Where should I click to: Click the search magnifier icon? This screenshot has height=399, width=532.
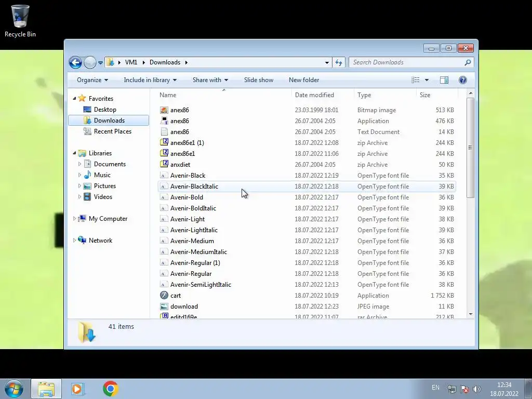coord(468,62)
